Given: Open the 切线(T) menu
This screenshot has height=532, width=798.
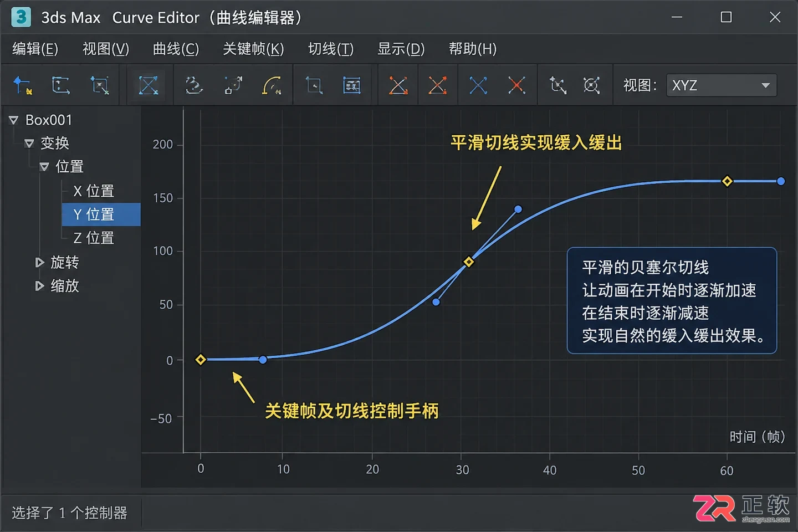Looking at the screenshot, I should [x=331, y=49].
